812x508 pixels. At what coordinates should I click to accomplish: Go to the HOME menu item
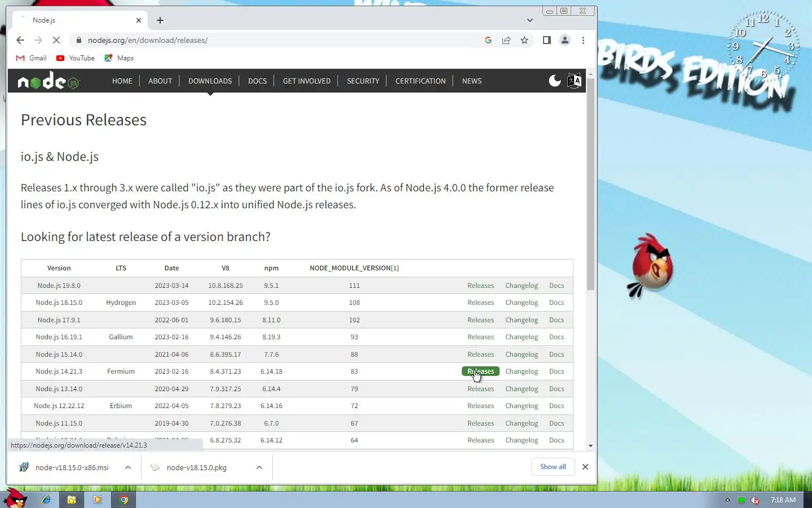coord(122,81)
